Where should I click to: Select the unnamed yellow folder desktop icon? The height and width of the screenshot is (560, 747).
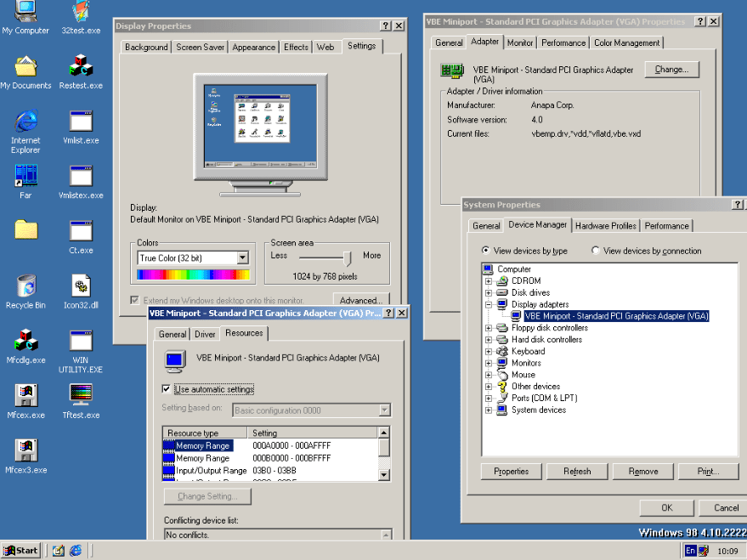(x=25, y=229)
